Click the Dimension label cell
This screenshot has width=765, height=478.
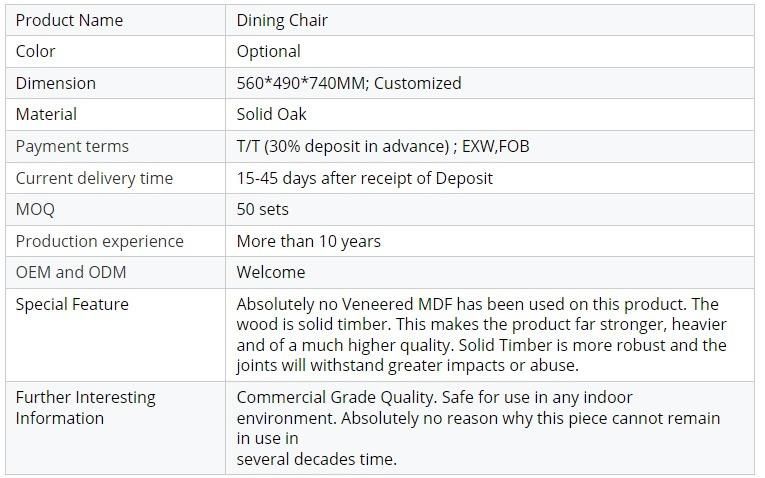tap(116, 83)
